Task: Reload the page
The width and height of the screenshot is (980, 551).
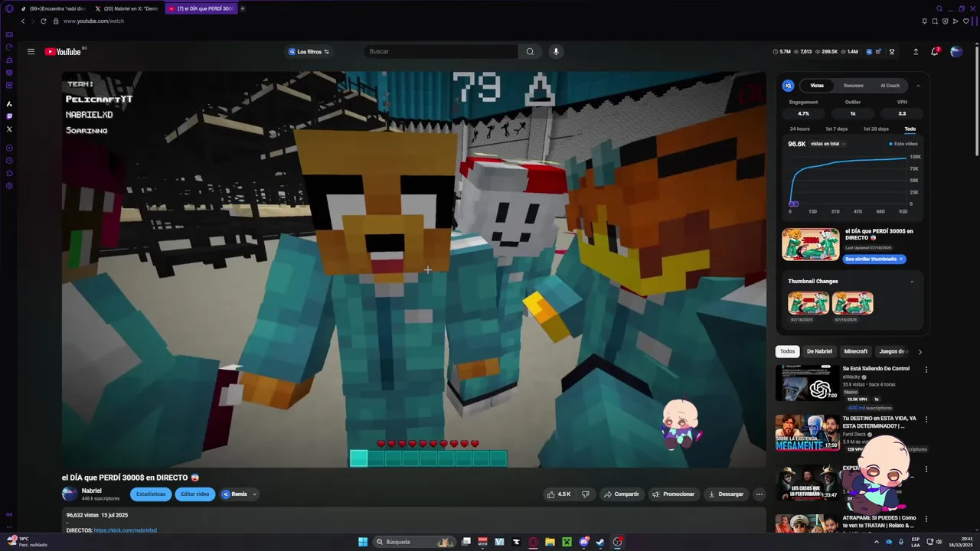Action: [x=43, y=21]
